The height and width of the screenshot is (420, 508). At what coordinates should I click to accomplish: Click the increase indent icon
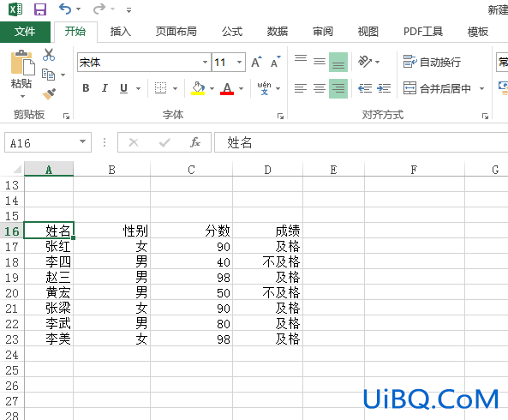click(x=384, y=88)
